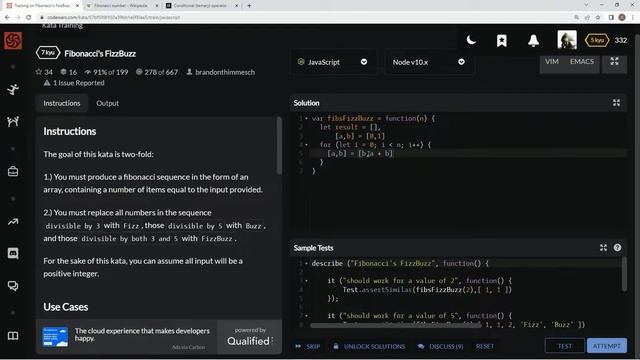Screen dimensions: 640x360
Task: Click the ATTEMPT button
Action: (x=607, y=346)
